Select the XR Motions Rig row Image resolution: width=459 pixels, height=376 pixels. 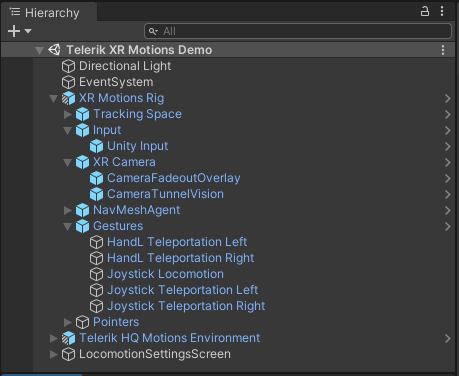pos(121,98)
